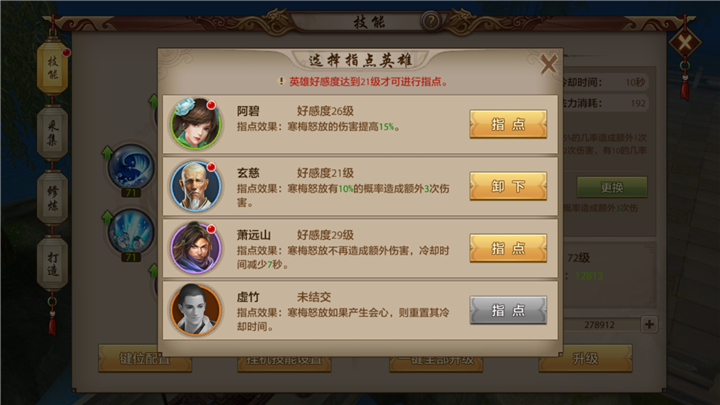Open the 打造 lantern tab

coord(53,264)
